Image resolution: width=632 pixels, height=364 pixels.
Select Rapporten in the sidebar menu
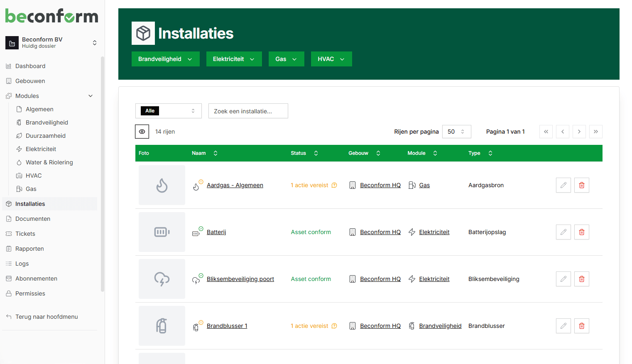click(x=30, y=248)
